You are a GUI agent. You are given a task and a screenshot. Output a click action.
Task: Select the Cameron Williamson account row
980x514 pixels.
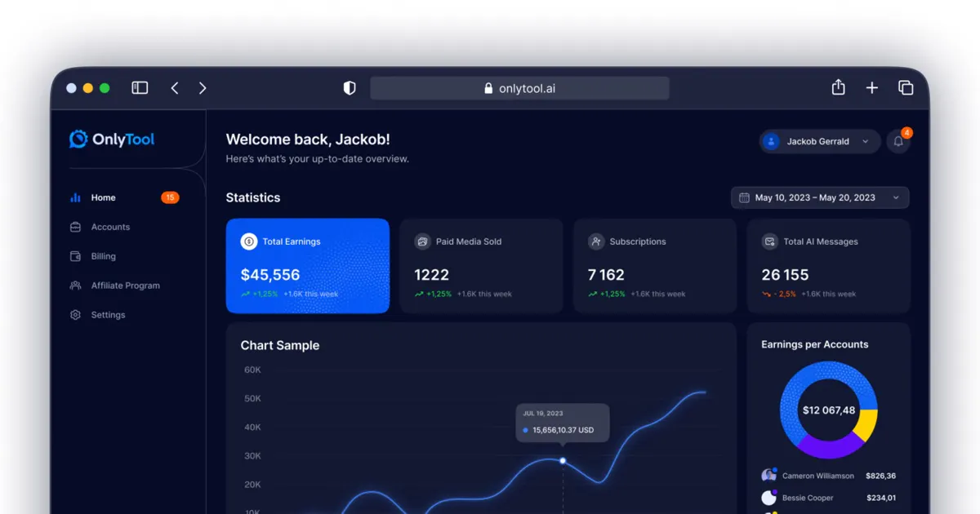click(x=829, y=476)
